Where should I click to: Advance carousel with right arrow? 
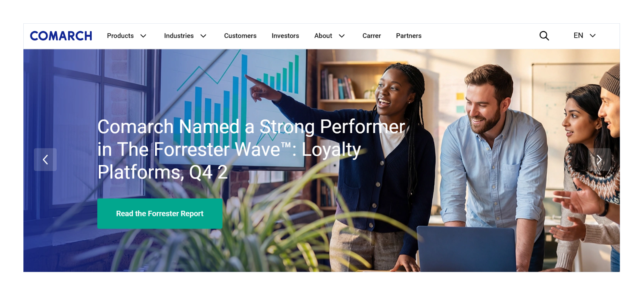pos(599,160)
